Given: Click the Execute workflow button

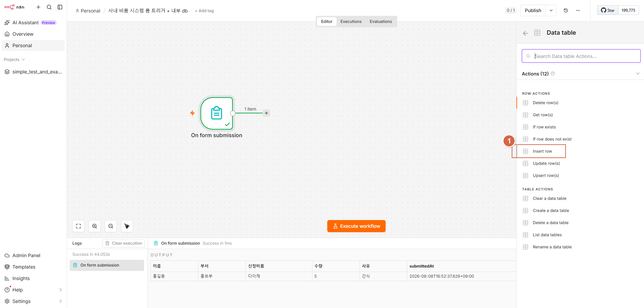Looking at the screenshot, I should point(356,226).
